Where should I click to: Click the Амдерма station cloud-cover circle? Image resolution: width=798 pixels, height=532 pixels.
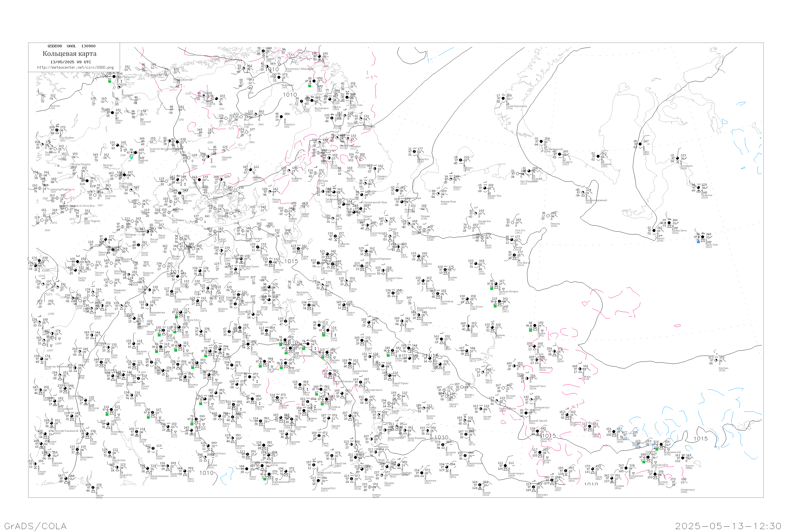coord(559,154)
